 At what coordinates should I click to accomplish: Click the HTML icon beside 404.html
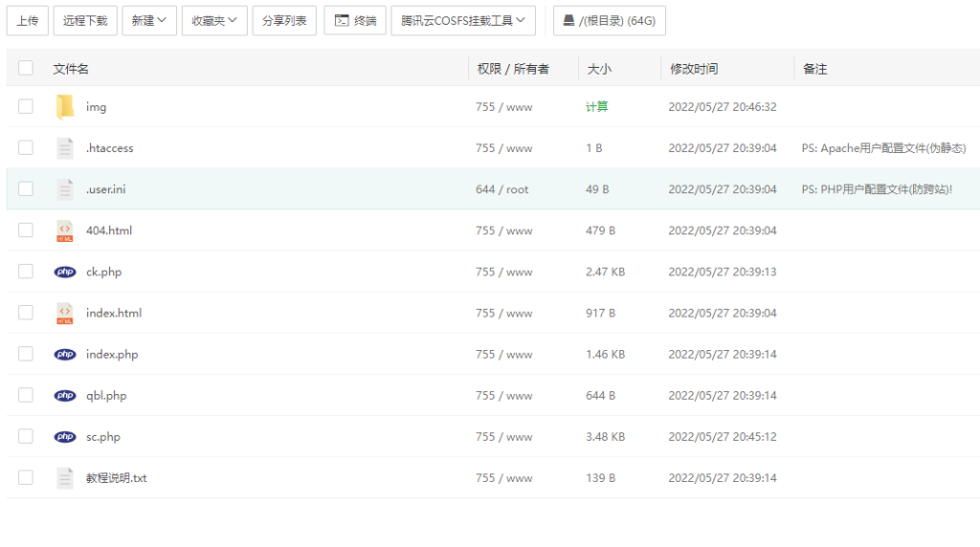pyautogui.click(x=65, y=230)
